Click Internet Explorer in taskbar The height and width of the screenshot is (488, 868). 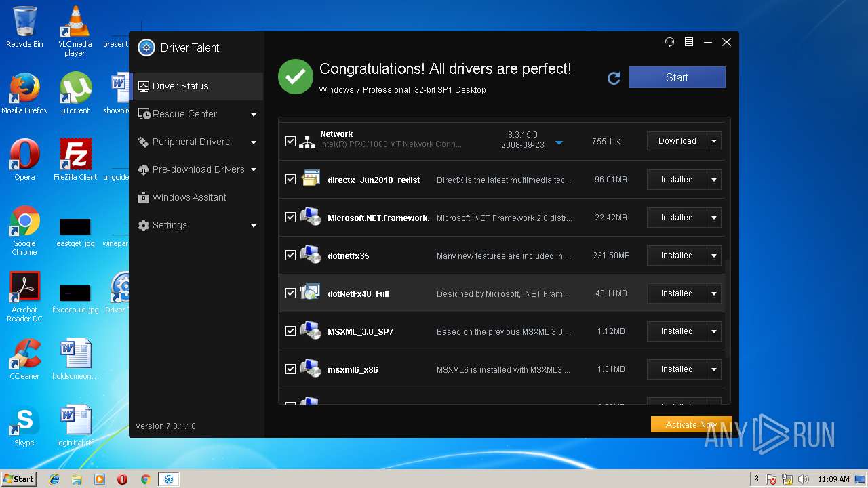54,479
